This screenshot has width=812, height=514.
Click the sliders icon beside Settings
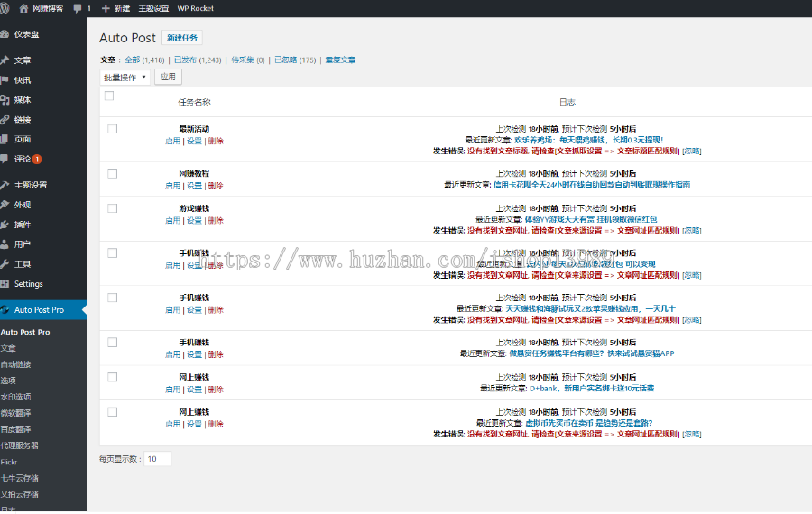click(5, 284)
